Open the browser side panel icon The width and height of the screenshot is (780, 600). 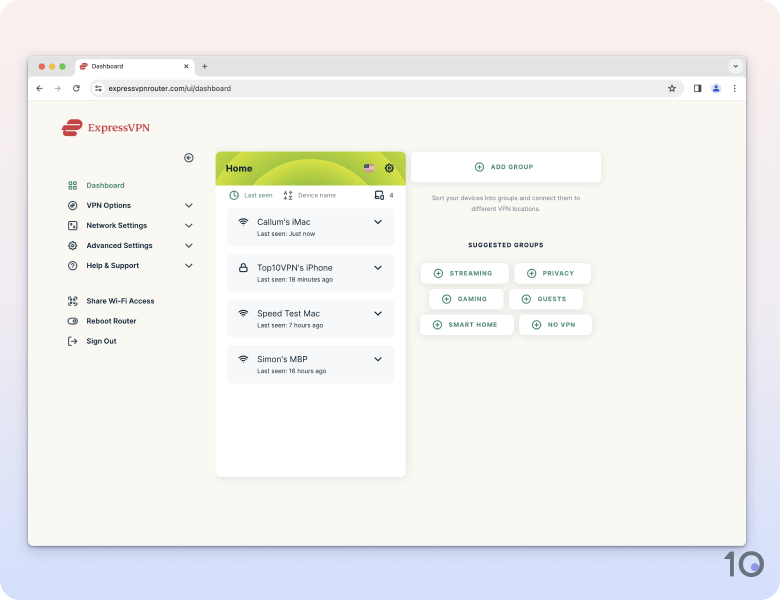point(697,89)
